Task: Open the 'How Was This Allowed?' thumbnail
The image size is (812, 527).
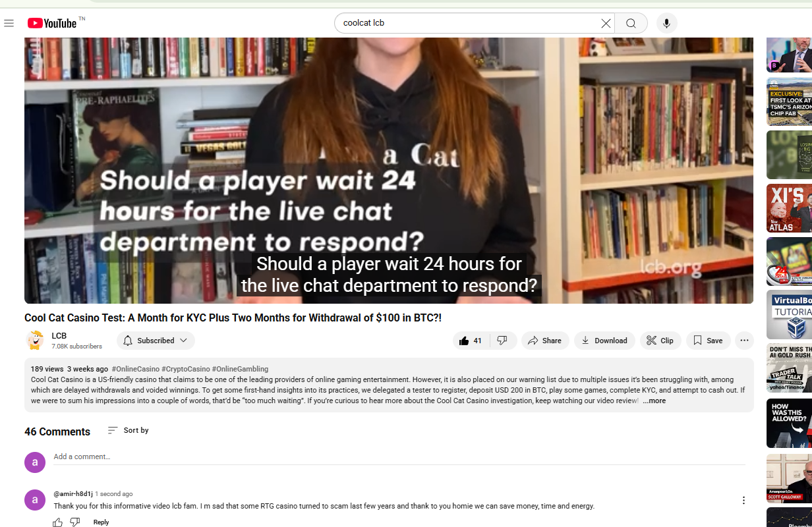Action: [789, 424]
